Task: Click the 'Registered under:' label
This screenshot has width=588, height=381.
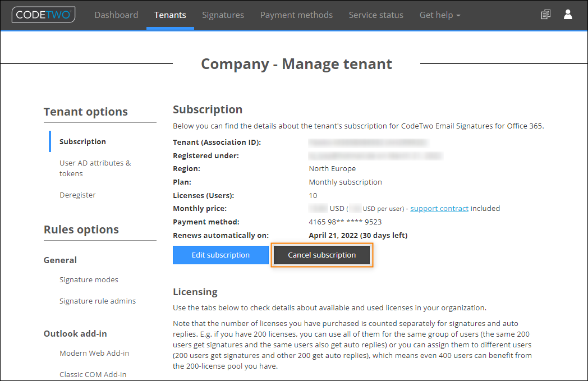Action: (x=206, y=155)
